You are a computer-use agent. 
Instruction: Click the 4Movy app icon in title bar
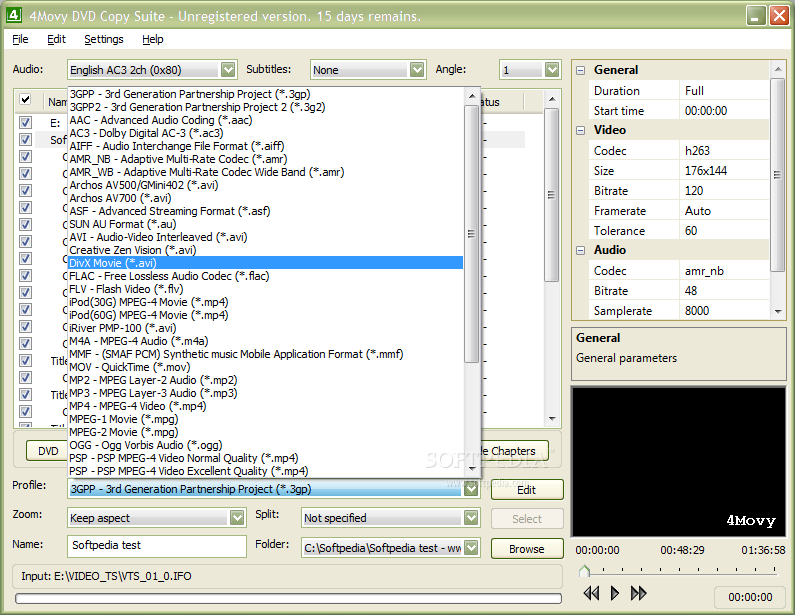click(x=14, y=15)
